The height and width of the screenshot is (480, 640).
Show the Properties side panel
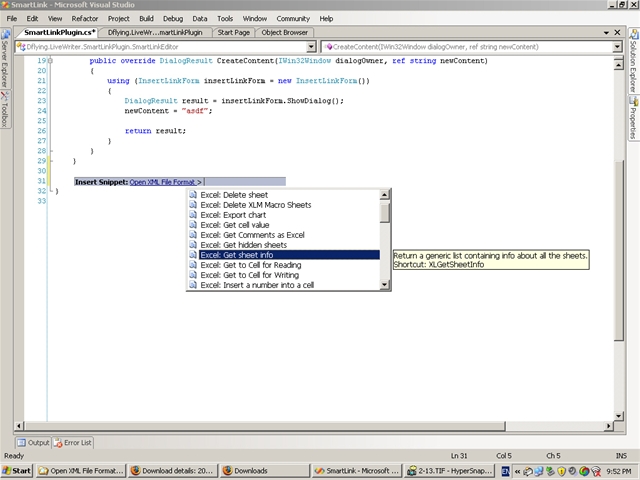click(x=633, y=119)
